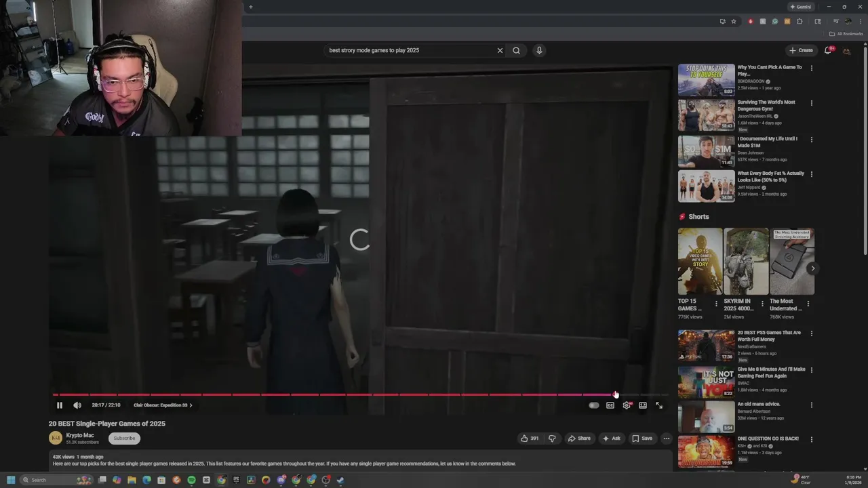The height and width of the screenshot is (488, 868).
Task: Open options for Why You Cant Pick A Game video
Action: [811, 68]
